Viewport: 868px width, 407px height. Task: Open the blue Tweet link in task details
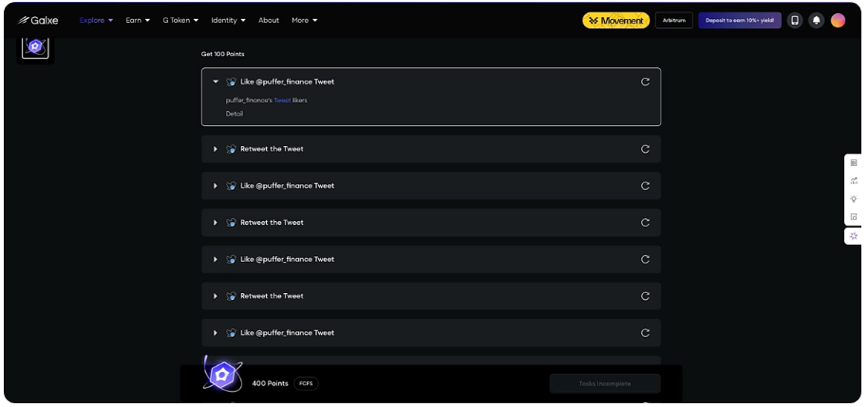282,101
